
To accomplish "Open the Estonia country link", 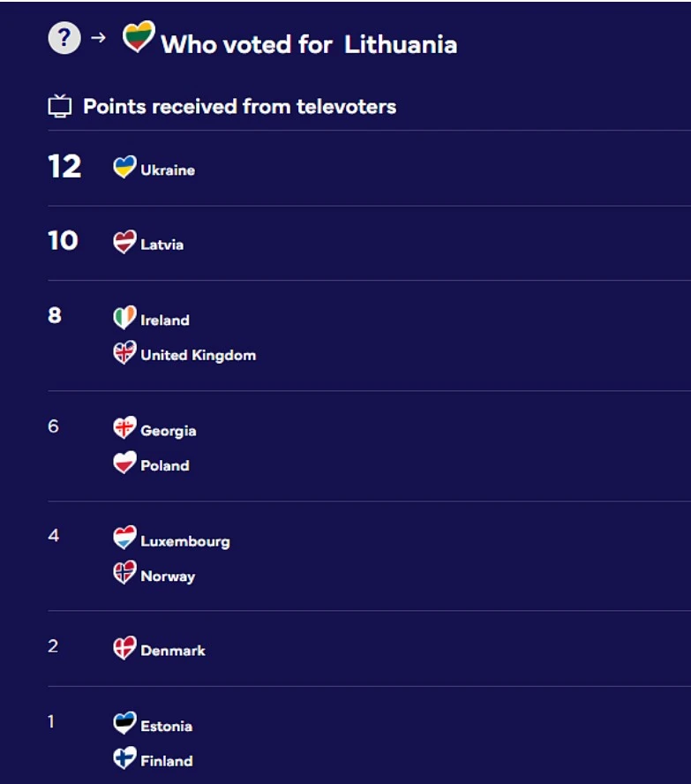I will (x=167, y=726).
